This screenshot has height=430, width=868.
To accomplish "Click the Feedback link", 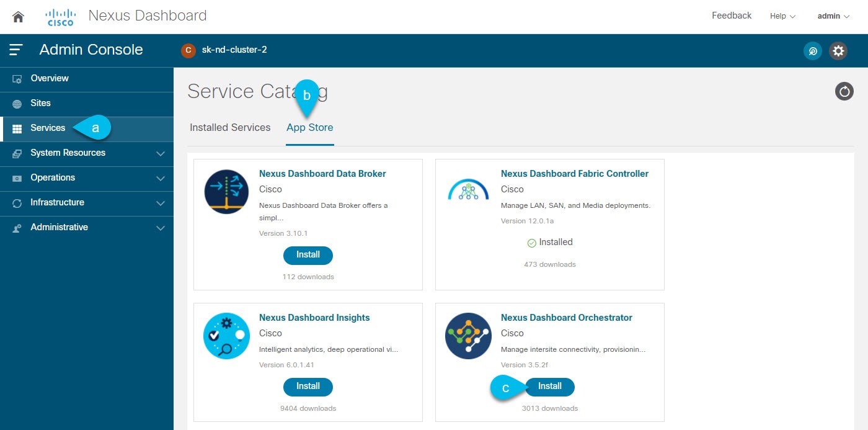I will click(732, 16).
